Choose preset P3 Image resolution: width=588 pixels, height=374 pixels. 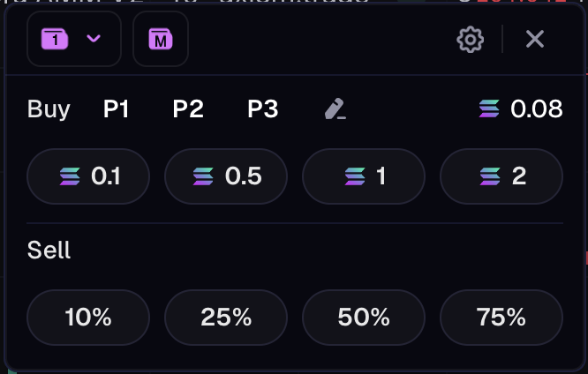pyautogui.click(x=262, y=109)
